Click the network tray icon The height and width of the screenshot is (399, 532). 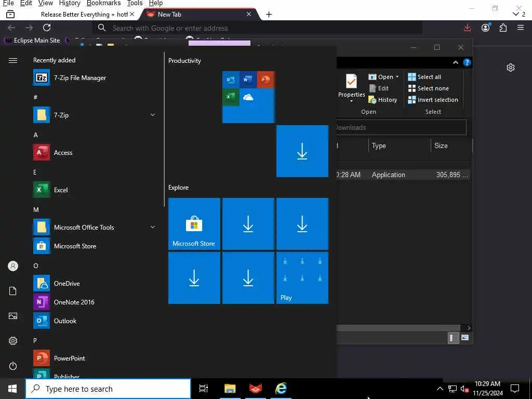453,389
